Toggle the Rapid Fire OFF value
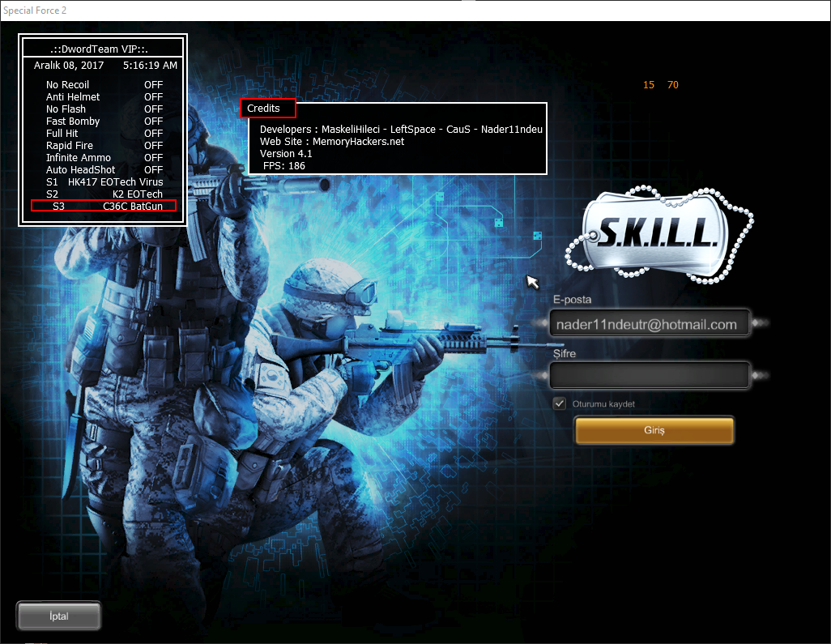 click(153, 146)
